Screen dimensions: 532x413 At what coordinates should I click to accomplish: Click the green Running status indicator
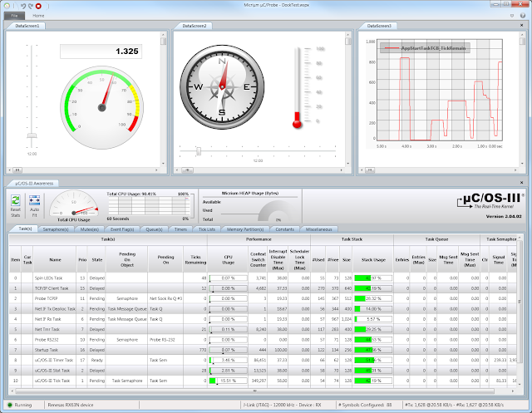10,405
